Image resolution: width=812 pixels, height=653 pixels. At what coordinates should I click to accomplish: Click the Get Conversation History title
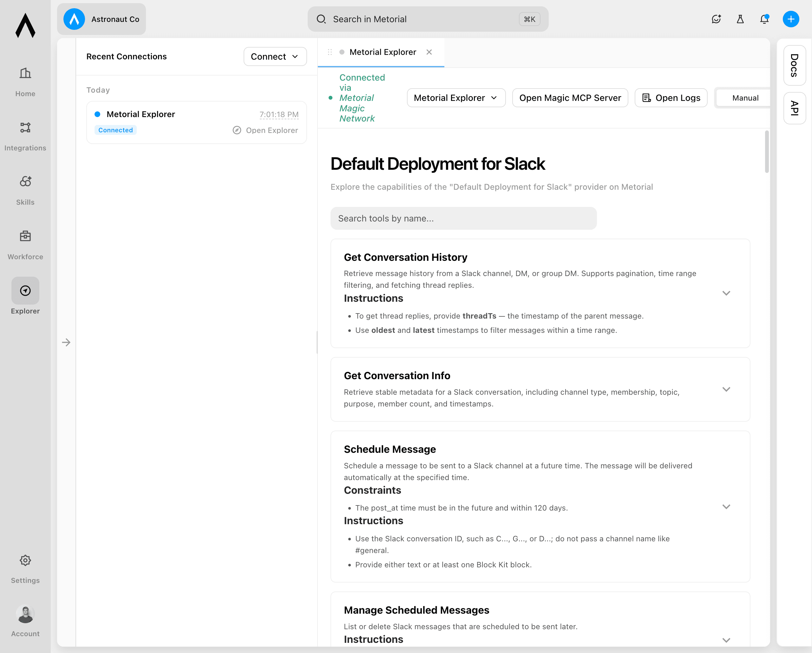405,257
